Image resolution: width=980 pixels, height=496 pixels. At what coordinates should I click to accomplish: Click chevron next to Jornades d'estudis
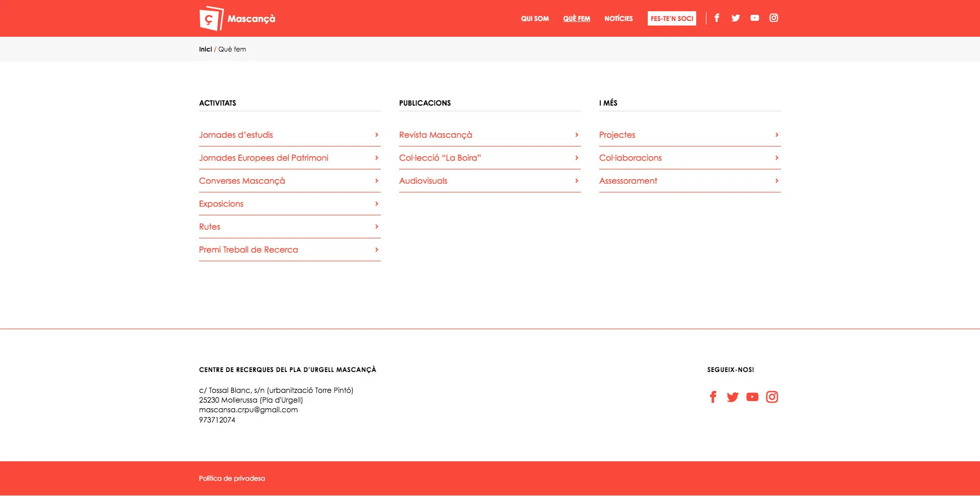[x=377, y=135]
